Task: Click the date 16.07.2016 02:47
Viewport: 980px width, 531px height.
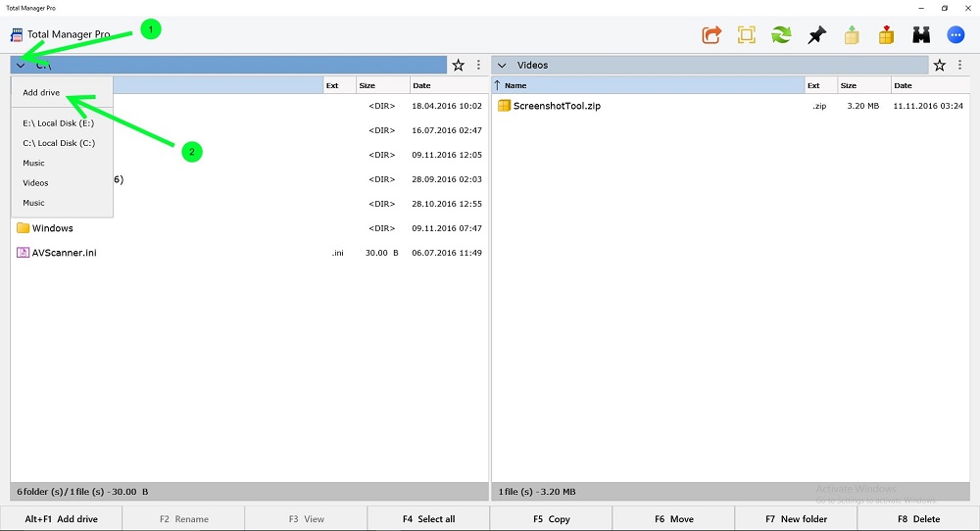Action: pos(447,130)
